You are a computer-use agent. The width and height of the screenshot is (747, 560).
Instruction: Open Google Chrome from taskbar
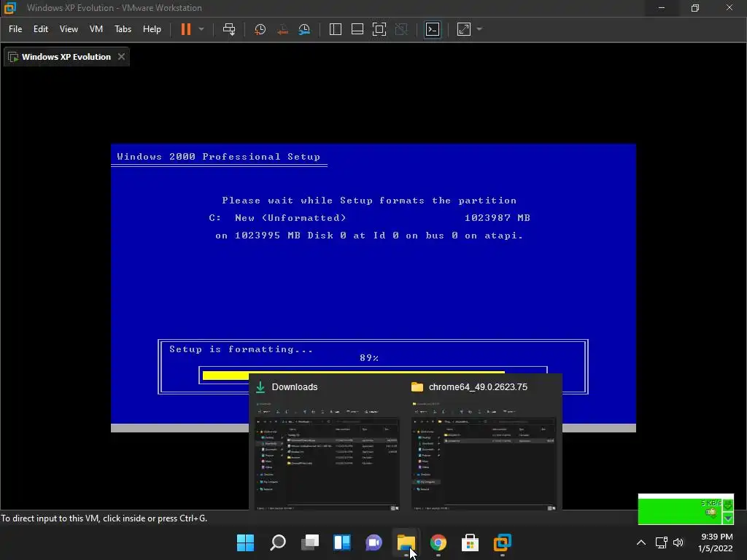coord(438,542)
